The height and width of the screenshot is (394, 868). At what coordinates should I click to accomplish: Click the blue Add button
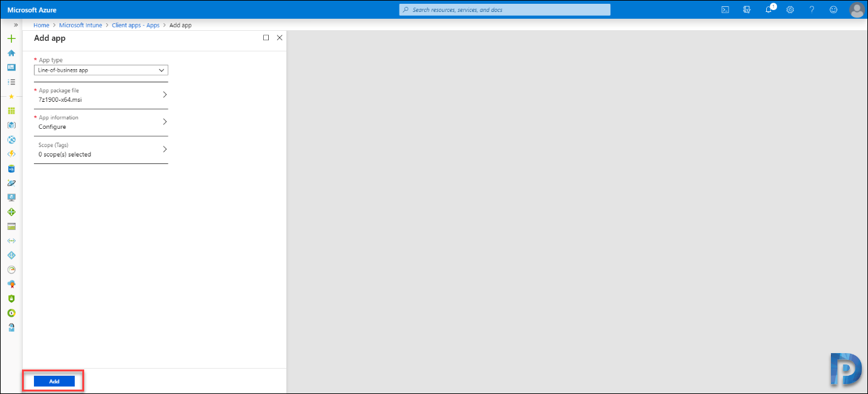pos(54,381)
